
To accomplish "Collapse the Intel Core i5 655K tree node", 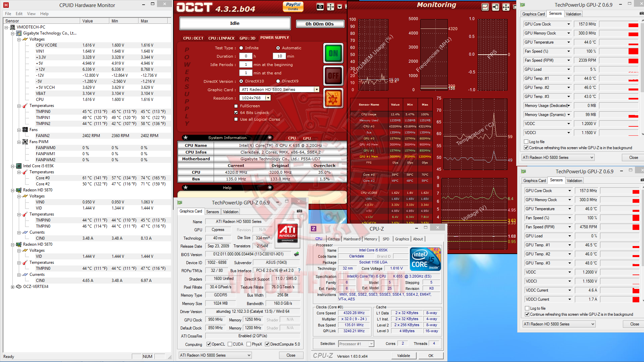I will pos(13,166).
